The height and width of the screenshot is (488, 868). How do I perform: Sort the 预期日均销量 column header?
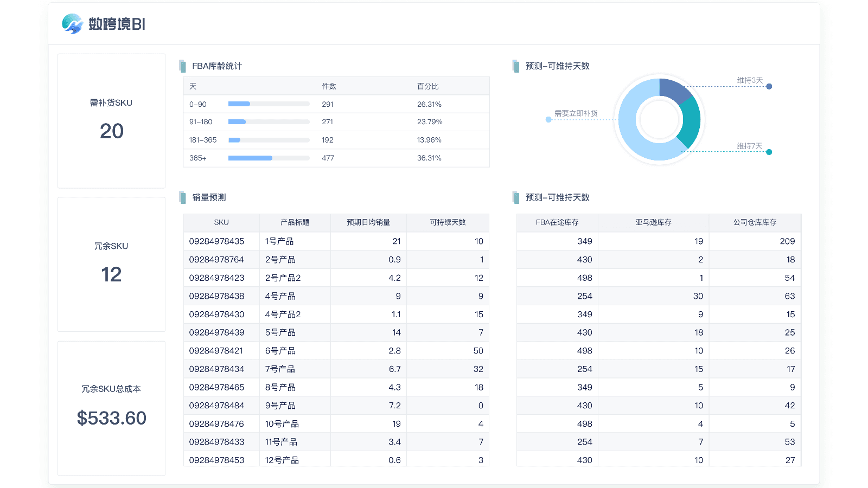368,222
